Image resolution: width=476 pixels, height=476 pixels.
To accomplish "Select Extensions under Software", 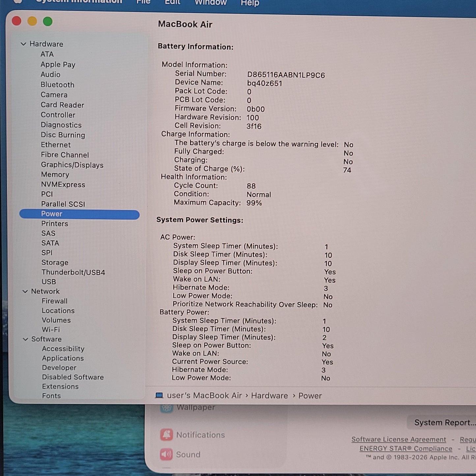I will pos(60,386).
